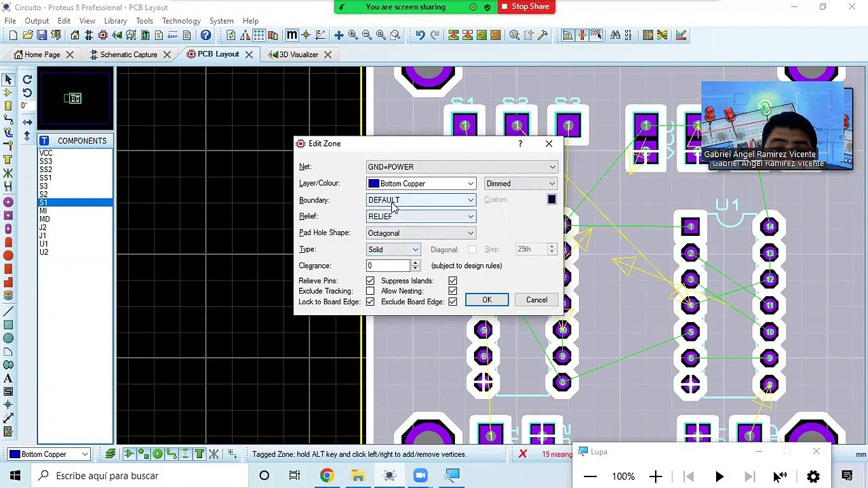The width and height of the screenshot is (868, 488).
Task: Choose the round through-hole pad tool
Action: click(8, 202)
